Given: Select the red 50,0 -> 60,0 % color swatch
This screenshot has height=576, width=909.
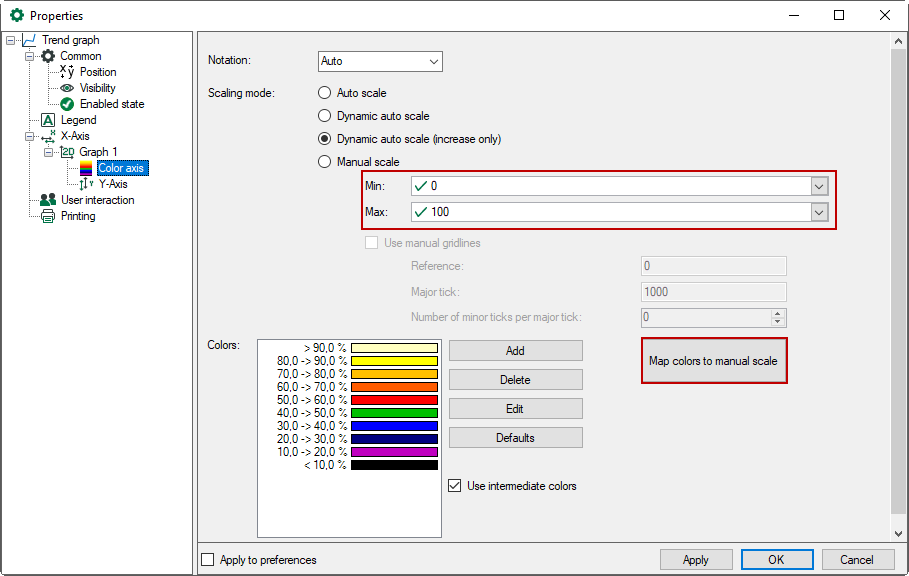Looking at the screenshot, I should [394, 400].
